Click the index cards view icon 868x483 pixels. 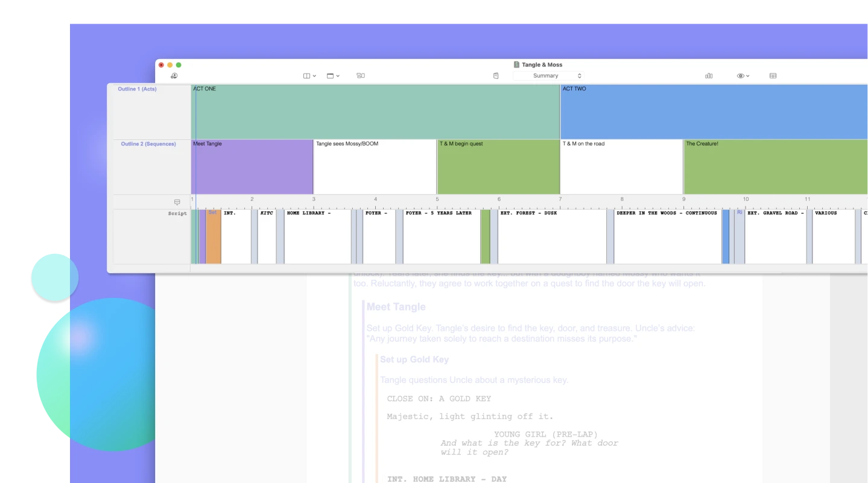(361, 76)
